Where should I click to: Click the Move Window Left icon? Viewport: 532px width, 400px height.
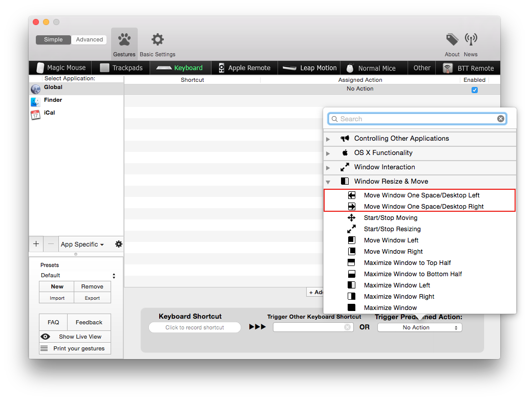[x=351, y=240]
